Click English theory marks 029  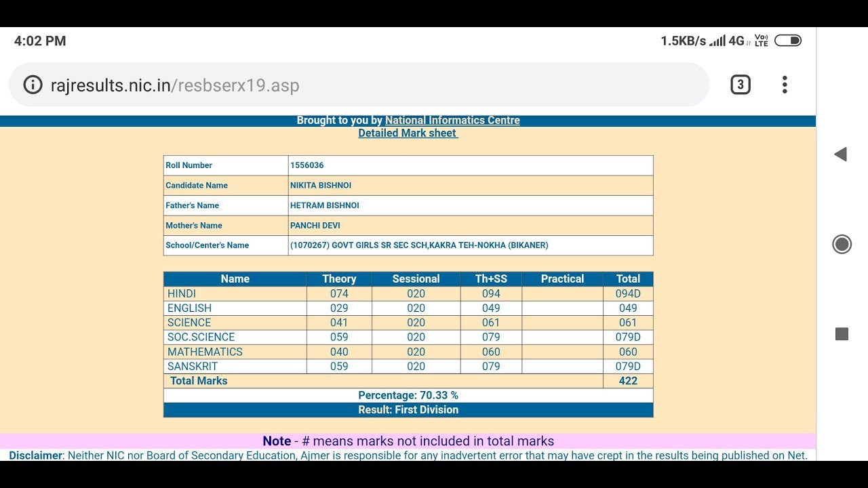pyautogui.click(x=339, y=308)
